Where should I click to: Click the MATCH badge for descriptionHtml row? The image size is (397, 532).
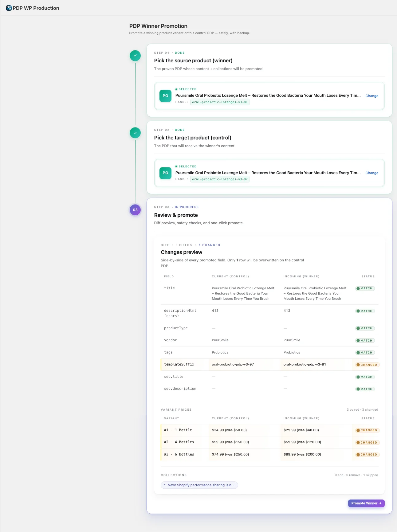[365, 311]
